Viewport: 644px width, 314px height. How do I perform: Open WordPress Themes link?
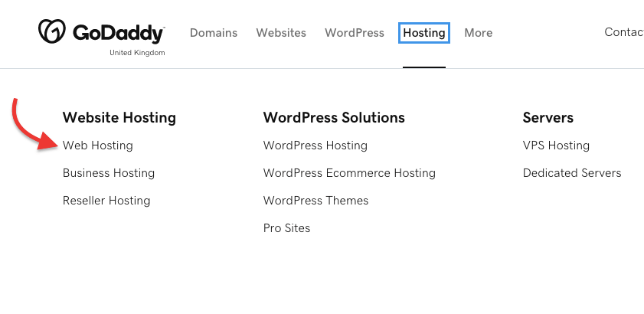coord(315,201)
